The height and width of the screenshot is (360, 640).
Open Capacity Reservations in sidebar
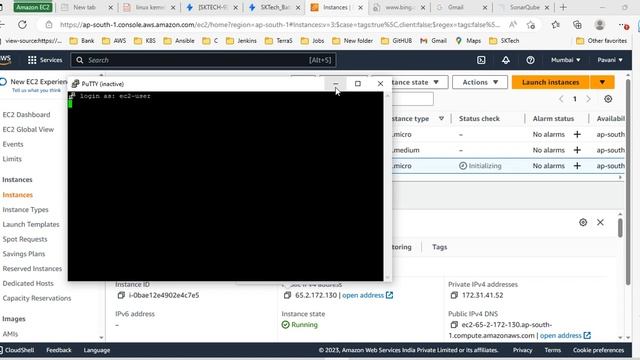(x=37, y=298)
